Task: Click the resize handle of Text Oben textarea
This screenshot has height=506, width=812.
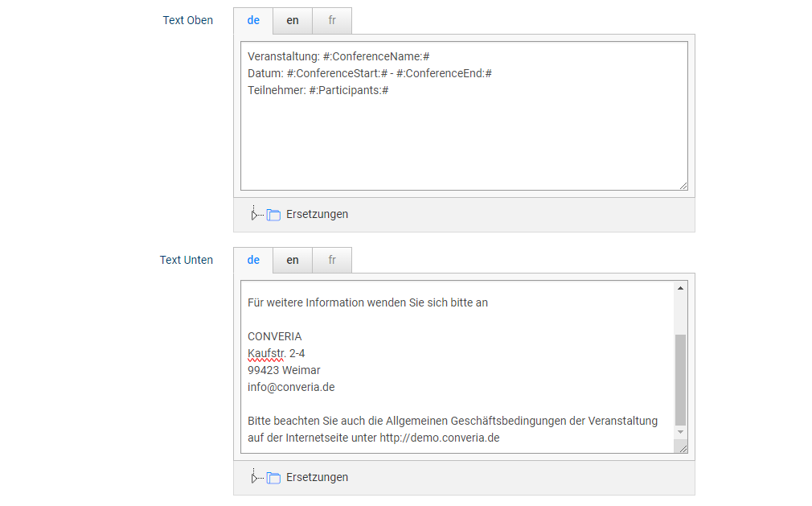Action: click(683, 186)
